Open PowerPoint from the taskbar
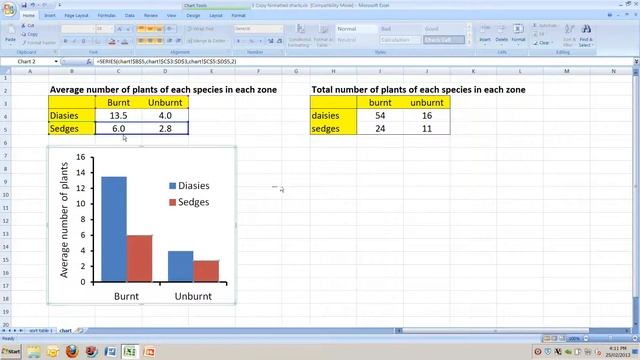 click(149, 351)
